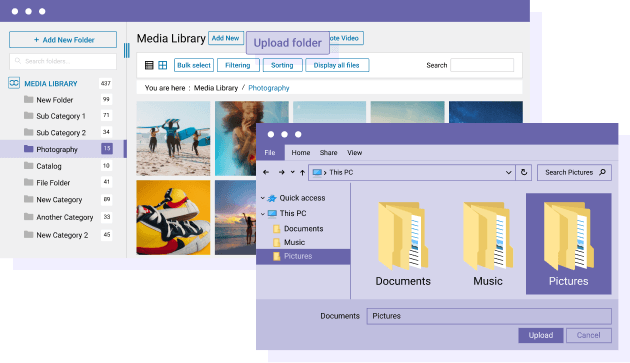Go forward with the right arrow in file dialog
630x363 pixels.
pos(281,172)
